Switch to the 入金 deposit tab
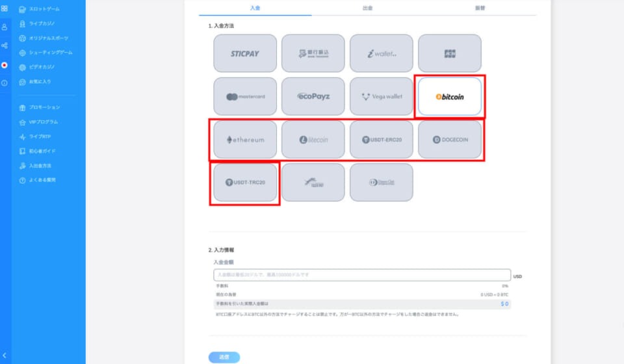Image resolution: width=624 pixels, height=364 pixels. 255,8
